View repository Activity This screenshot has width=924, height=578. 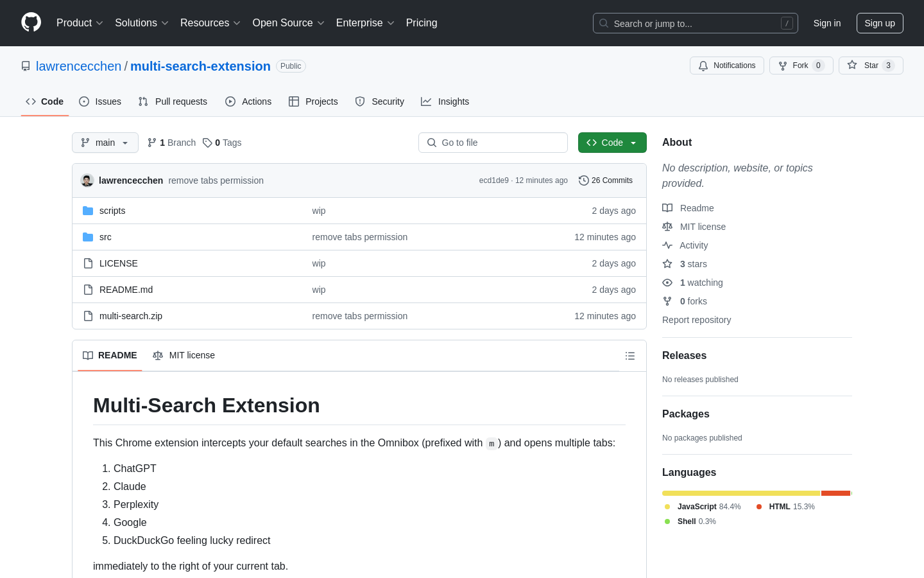[x=685, y=245]
